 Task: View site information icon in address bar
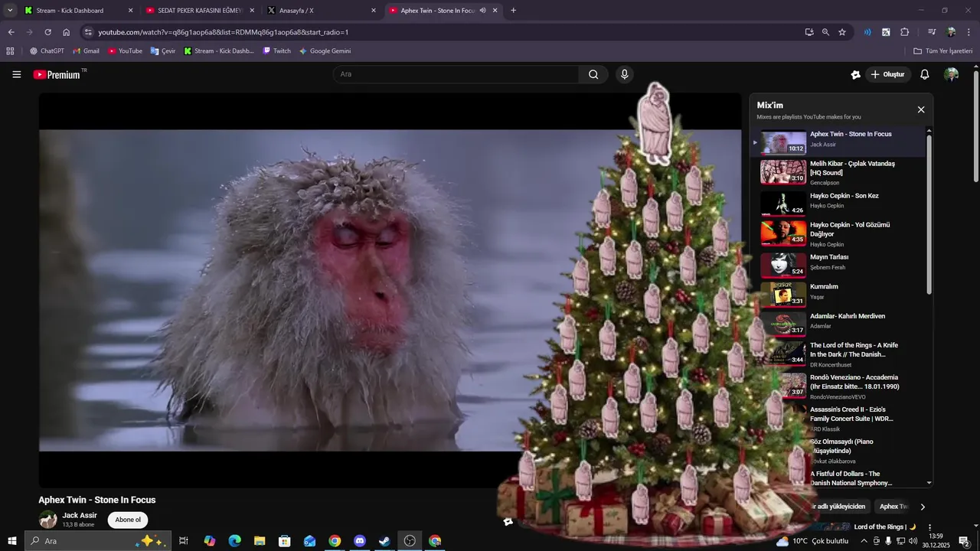click(88, 32)
